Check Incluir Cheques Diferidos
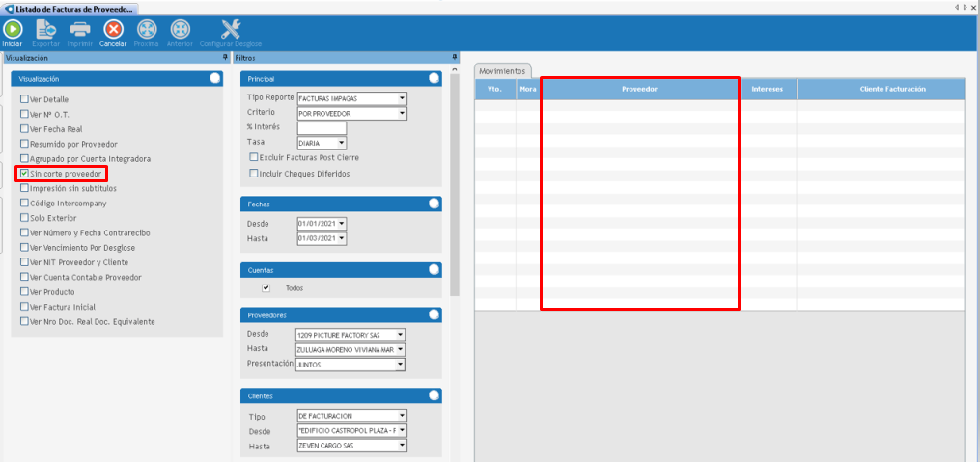This screenshot has height=462, width=980. 254,174
